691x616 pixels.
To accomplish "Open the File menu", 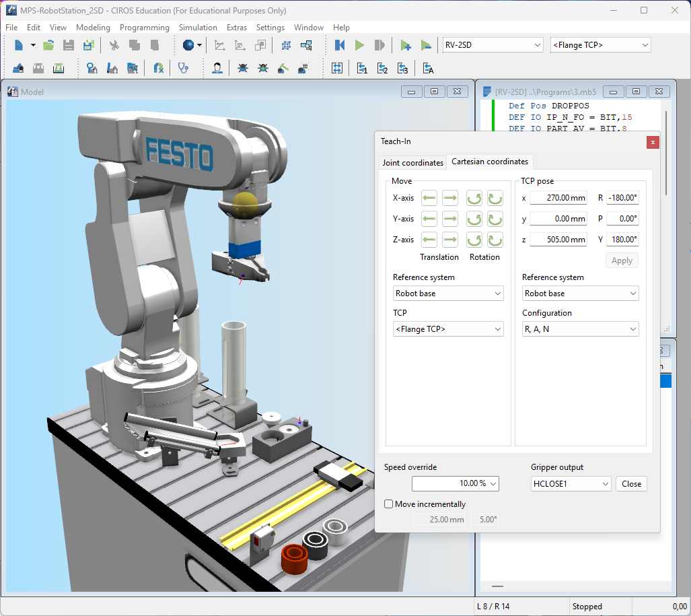I will pyautogui.click(x=11, y=28).
